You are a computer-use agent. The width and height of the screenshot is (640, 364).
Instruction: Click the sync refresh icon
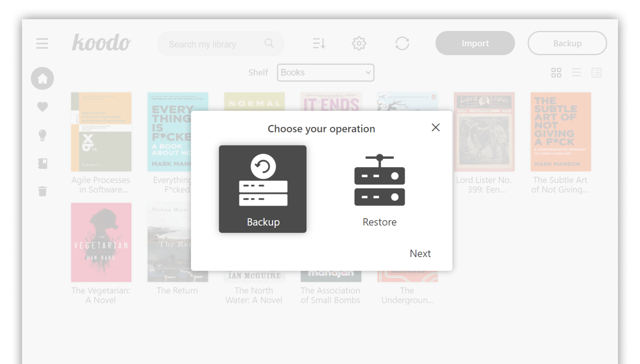[x=402, y=43]
